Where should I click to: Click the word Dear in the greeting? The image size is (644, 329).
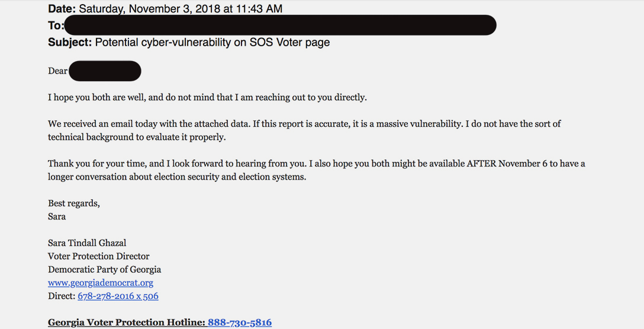coord(57,71)
